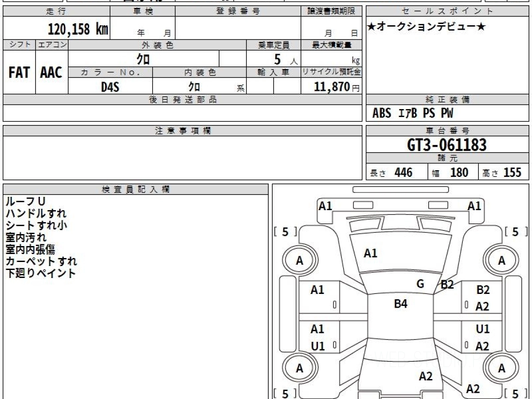This screenshot has height=399, width=532.
Task: Click the height value 高さ 155
Action: [x=502, y=172]
